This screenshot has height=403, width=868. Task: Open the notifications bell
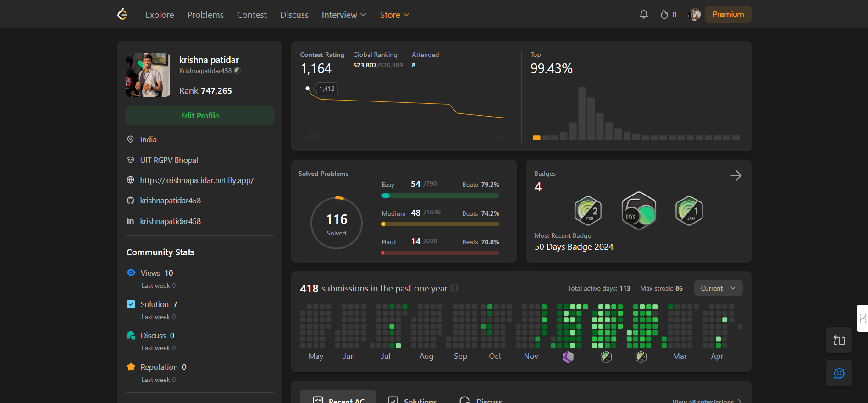click(644, 14)
